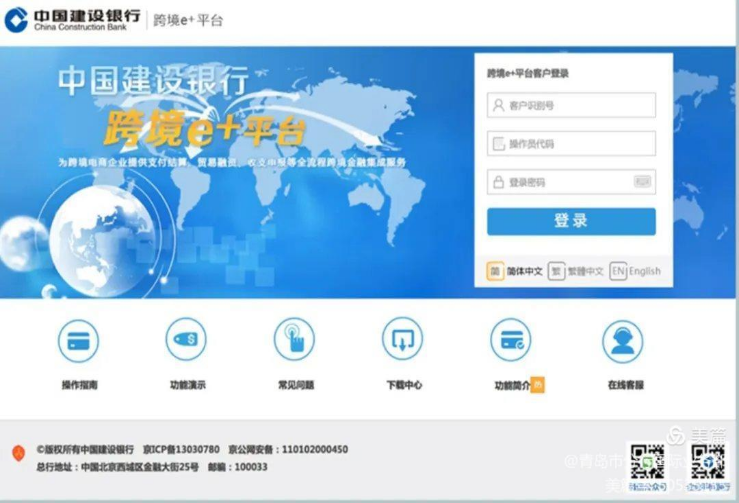Image resolution: width=739 pixels, height=503 pixels.
Task: Open the 功能简介 text link
Action: click(512, 386)
